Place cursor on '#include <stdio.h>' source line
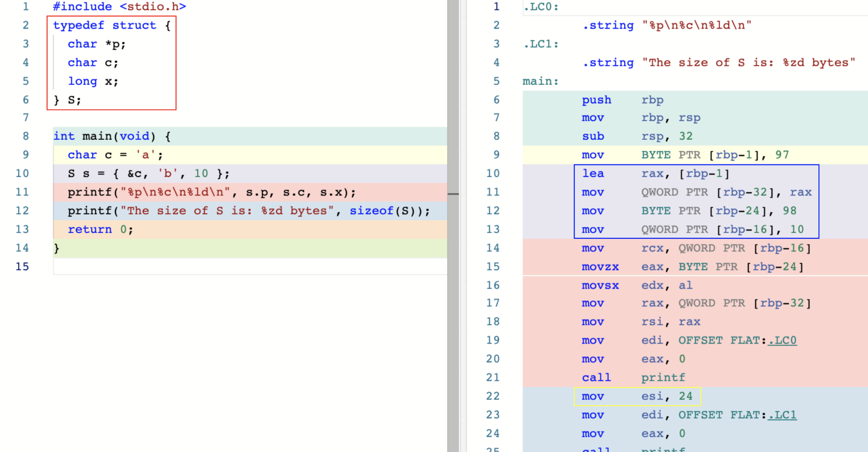 [x=119, y=7]
